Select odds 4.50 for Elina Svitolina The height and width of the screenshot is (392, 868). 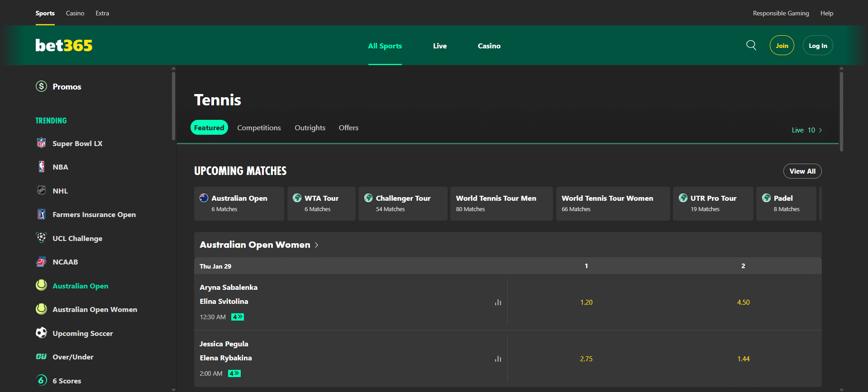tap(743, 302)
